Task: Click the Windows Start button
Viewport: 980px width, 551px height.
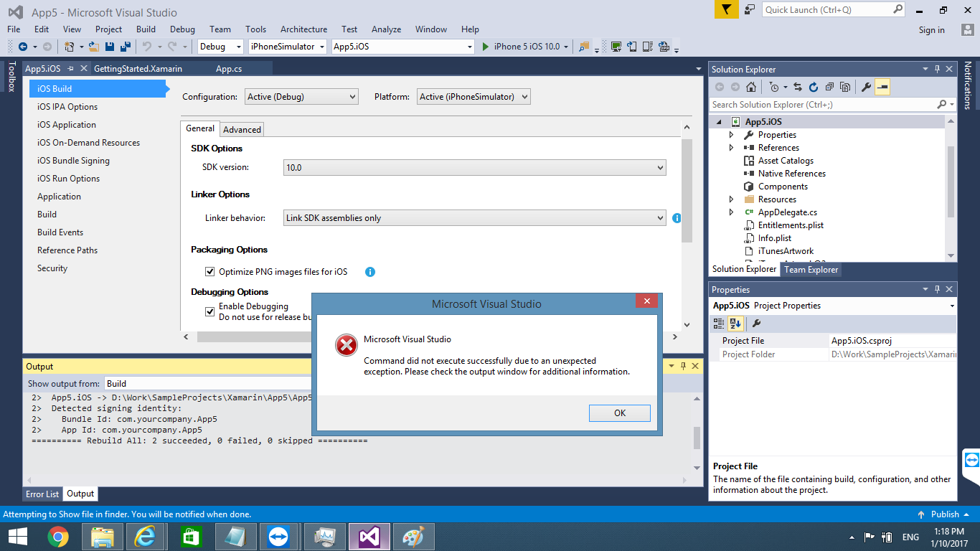Action: click(x=17, y=537)
